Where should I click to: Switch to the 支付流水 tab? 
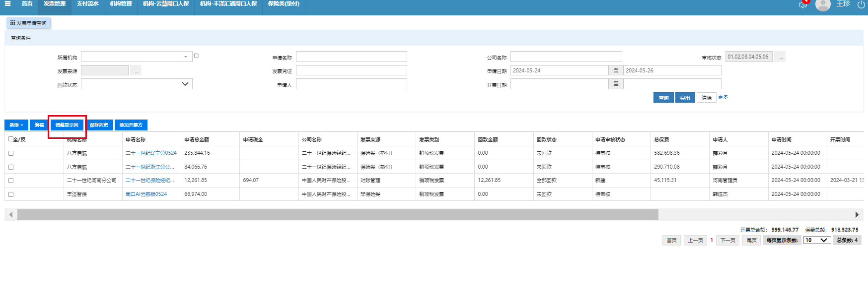87,4
